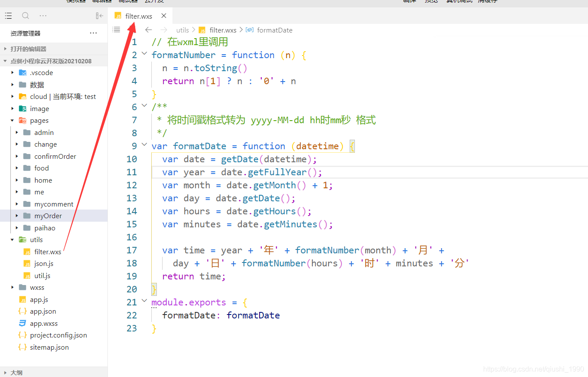
Task: Go forward with the right arrow
Action: [164, 30]
